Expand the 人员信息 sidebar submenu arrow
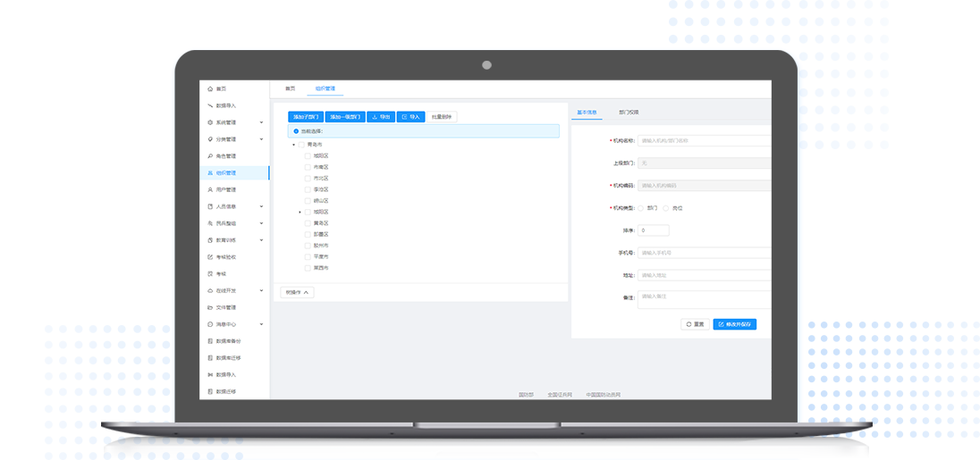Image resolution: width=980 pixels, height=460 pixels. pyautogui.click(x=261, y=206)
